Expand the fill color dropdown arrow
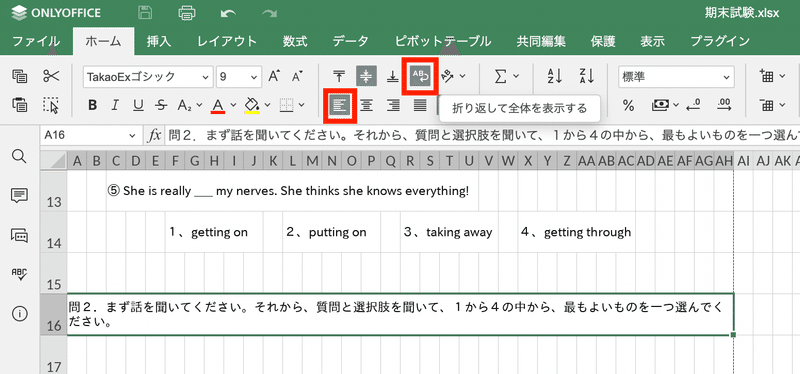This screenshot has height=374, width=800. [x=268, y=106]
